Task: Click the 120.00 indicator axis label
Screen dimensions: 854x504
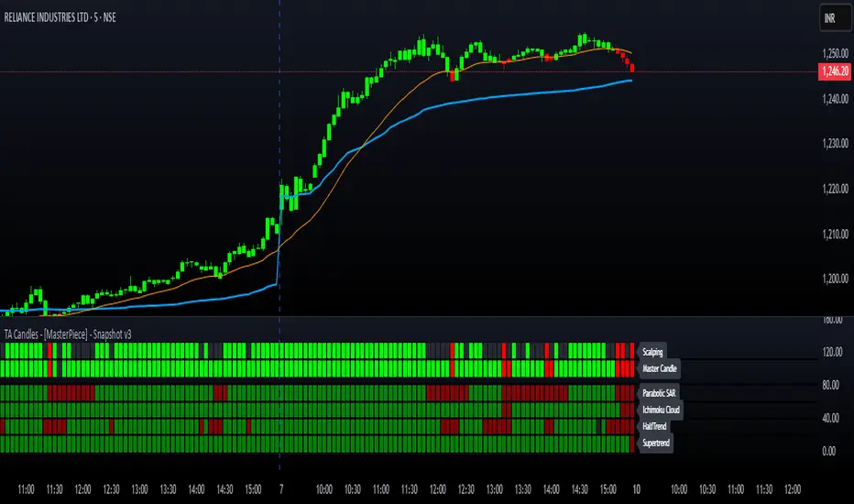Action: [831, 353]
